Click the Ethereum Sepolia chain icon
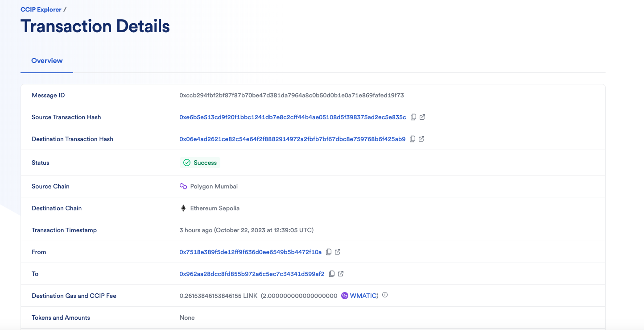The width and height of the screenshot is (644, 330). pos(183,208)
